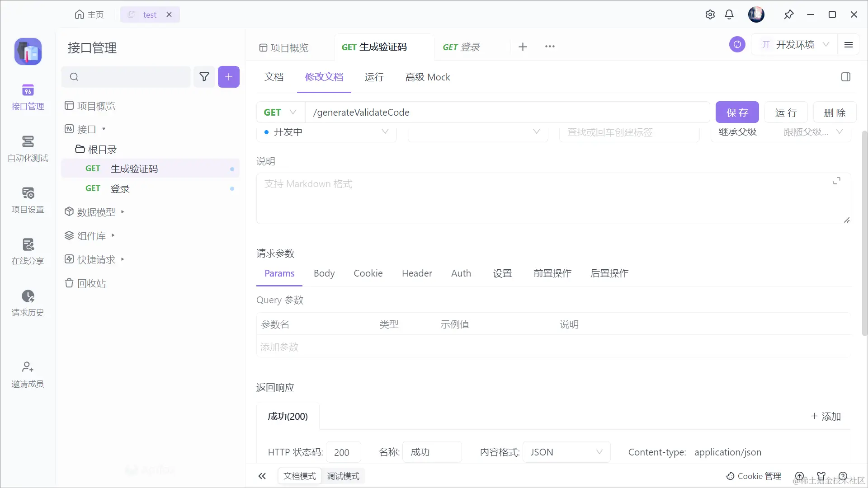Switch to 文档模式

tap(300, 476)
